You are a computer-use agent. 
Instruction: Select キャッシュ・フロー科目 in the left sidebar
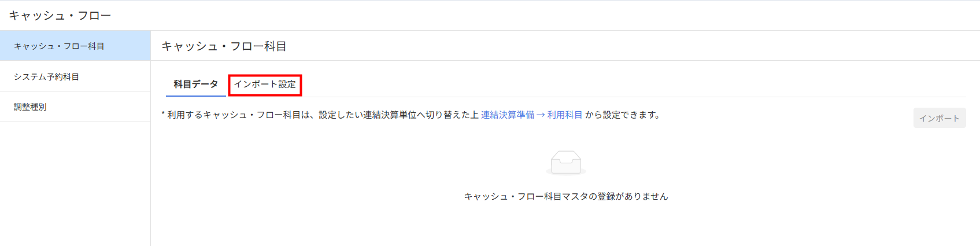point(75,46)
